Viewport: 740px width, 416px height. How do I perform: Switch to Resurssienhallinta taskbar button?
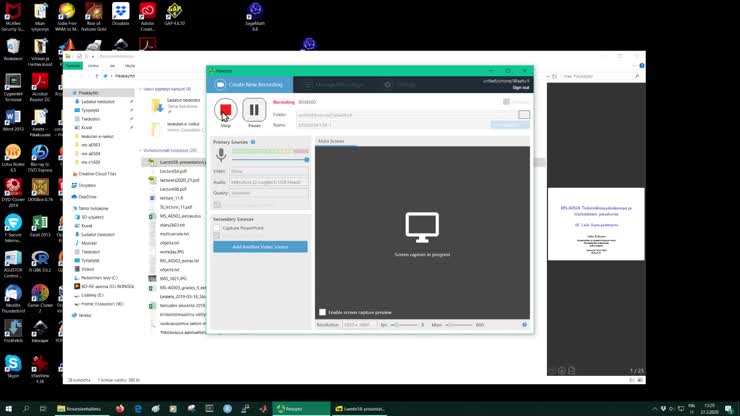(82, 409)
